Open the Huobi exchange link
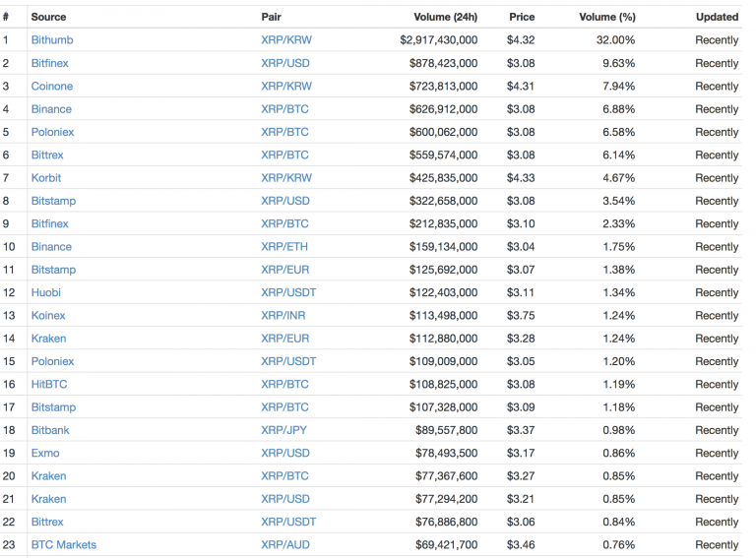The width and height of the screenshot is (756, 558). coord(46,292)
